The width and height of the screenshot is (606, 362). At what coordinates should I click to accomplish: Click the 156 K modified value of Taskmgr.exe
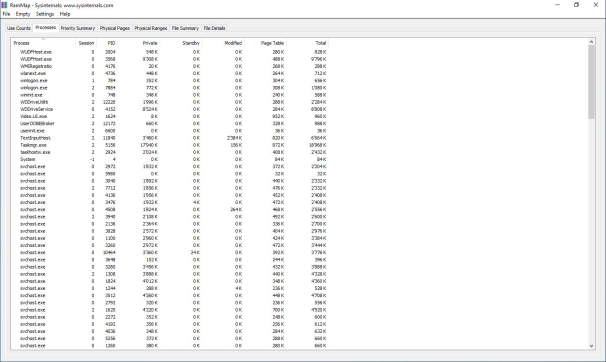(x=236, y=145)
